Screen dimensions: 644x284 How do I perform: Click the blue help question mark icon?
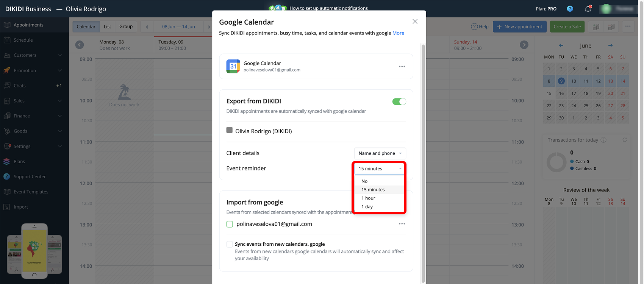pyautogui.click(x=570, y=9)
